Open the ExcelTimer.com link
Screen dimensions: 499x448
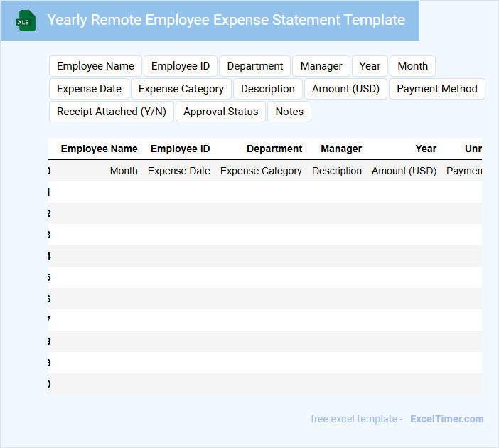click(446, 419)
